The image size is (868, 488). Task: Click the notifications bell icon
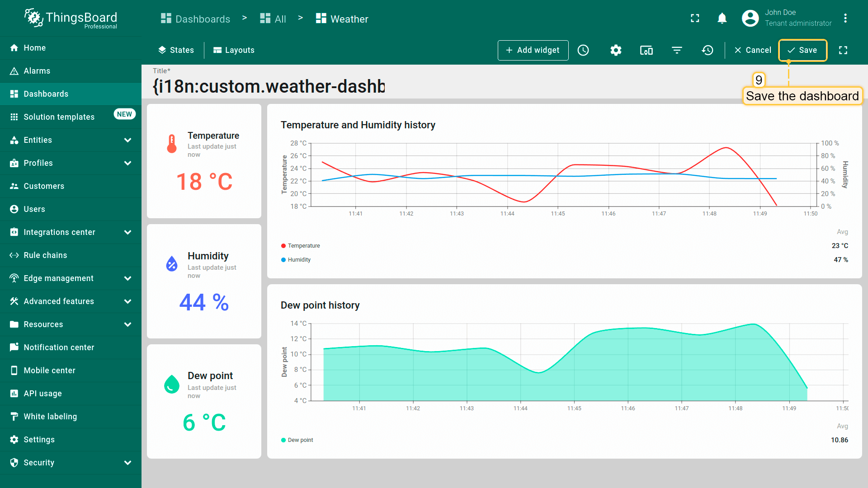(x=722, y=18)
